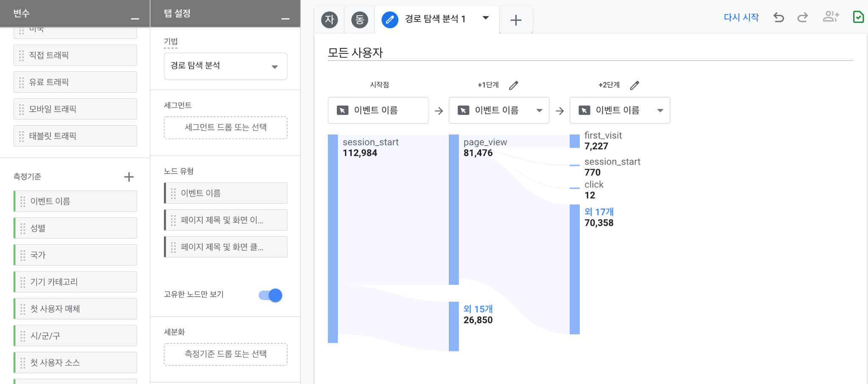Click the undo arrow icon
This screenshot has width=868, height=384.
click(x=779, y=17)
